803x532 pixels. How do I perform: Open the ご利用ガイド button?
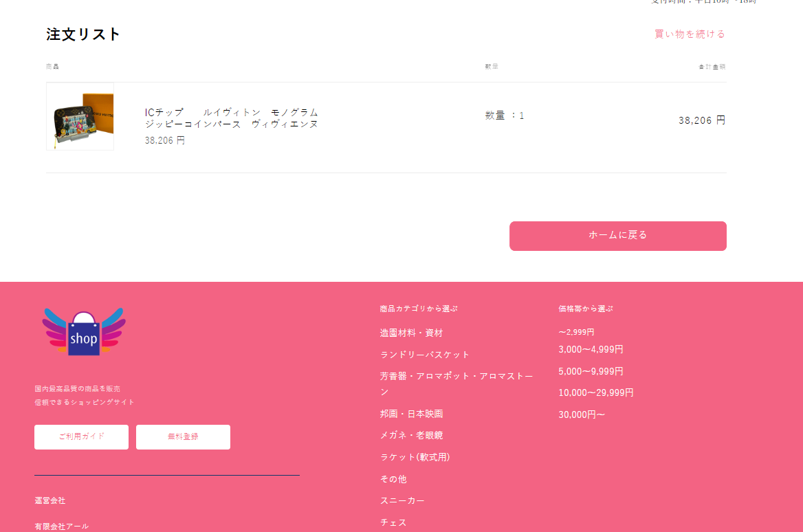point(81,436)
